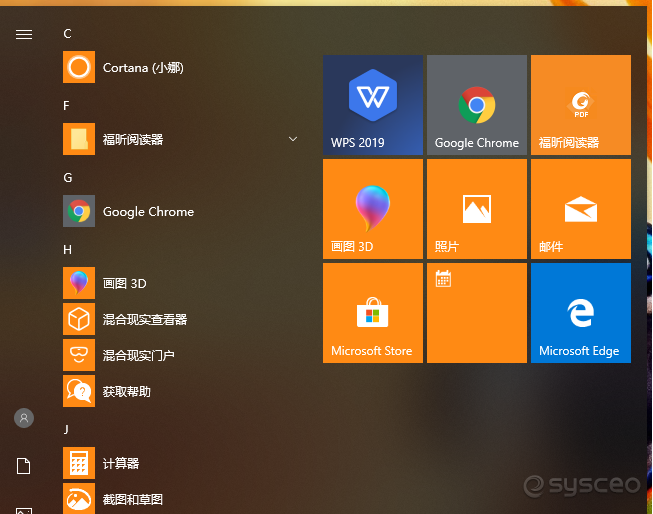Open the Google Chrome tile
The image size is (653, 514).
click(477, 105)
